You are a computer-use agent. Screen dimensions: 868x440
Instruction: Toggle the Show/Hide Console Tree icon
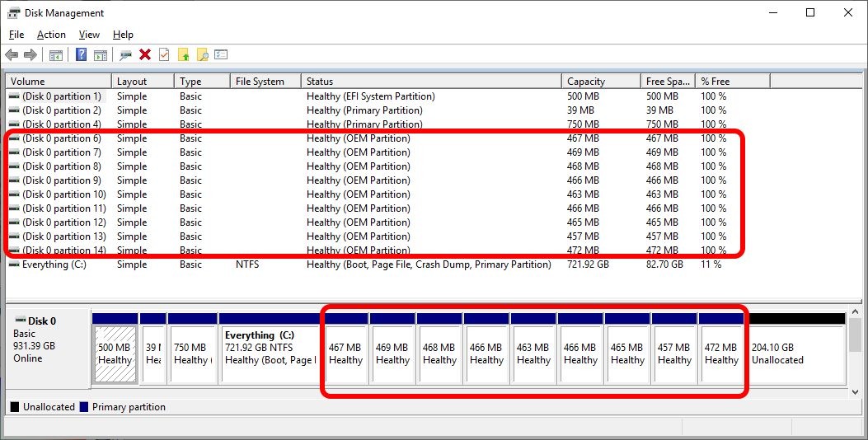point(56,55)
